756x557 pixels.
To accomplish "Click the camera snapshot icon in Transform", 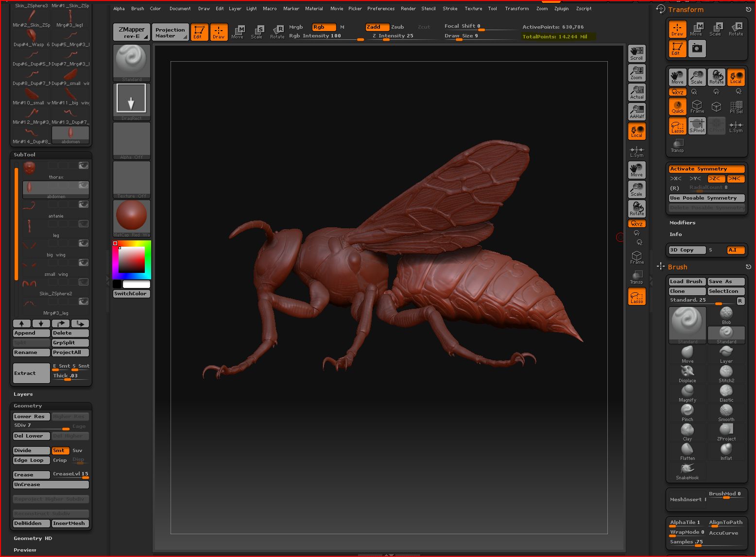I will [697, 48].
